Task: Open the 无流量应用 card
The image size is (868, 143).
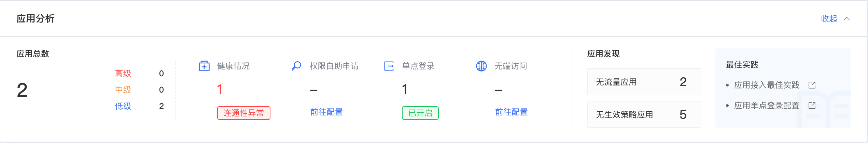Action: pos(644,82)
